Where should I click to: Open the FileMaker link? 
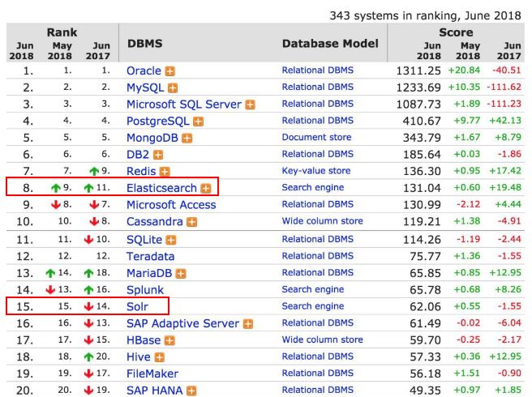[152, 374]
